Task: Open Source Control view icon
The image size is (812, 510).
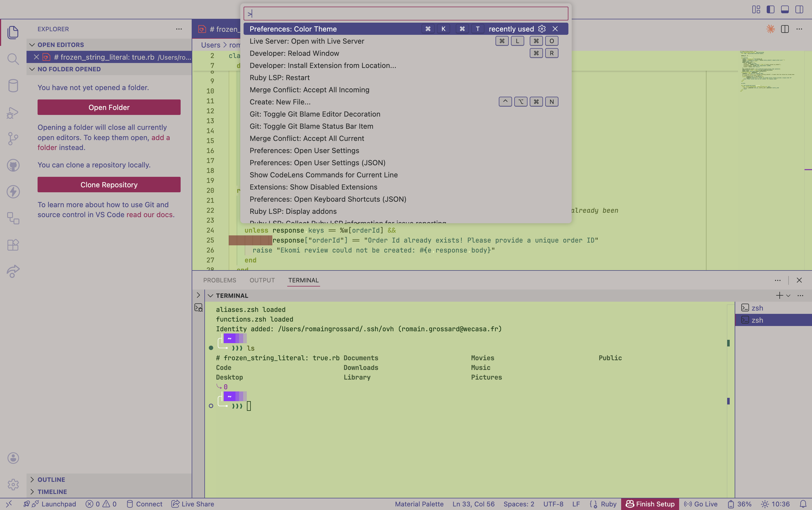Action: coord(13,139)
